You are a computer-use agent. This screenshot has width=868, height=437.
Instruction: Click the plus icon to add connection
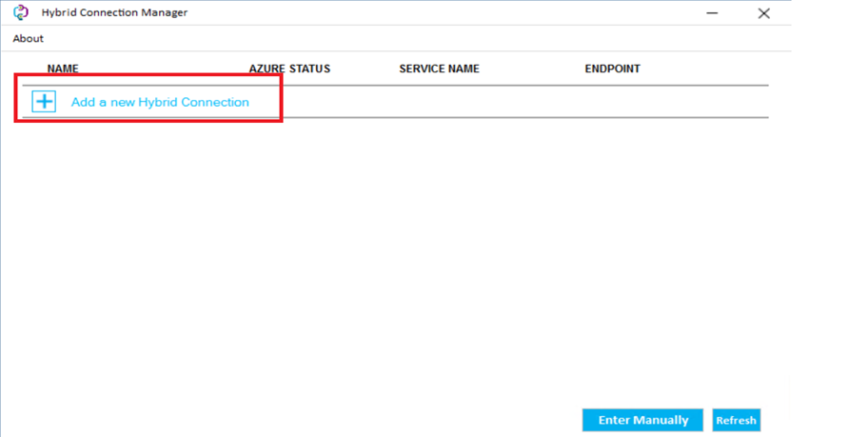[x=44, y=101]
